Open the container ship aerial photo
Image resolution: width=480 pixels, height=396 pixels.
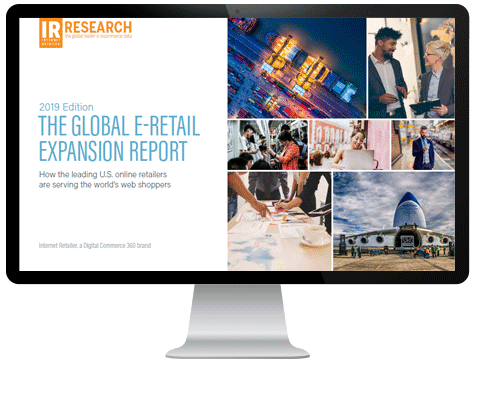297,68
